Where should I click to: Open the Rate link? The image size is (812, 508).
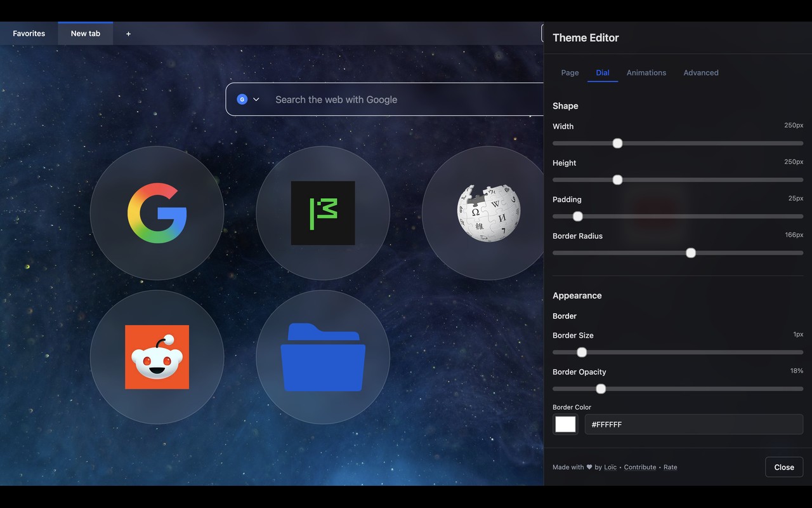[x=671, y=467]
